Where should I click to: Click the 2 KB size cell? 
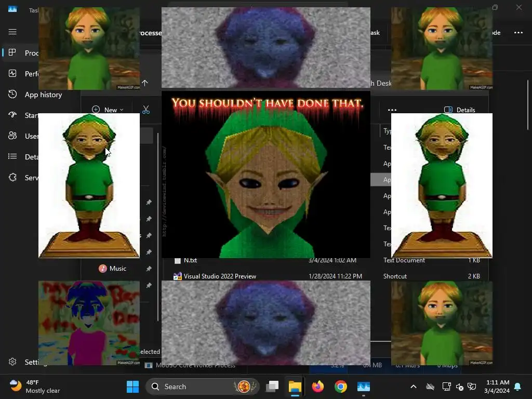474,276
